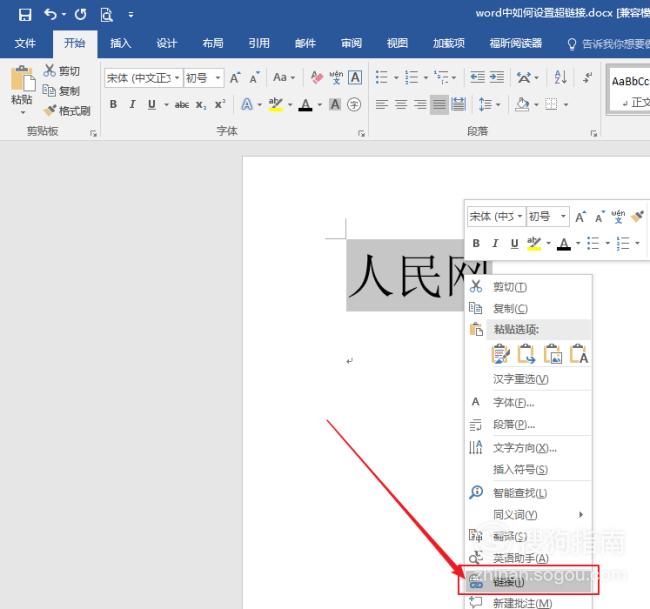This screenshot has width=650, height=609.
Task: Click the enclosed character 字 icon
Action: tap(354, 104)
